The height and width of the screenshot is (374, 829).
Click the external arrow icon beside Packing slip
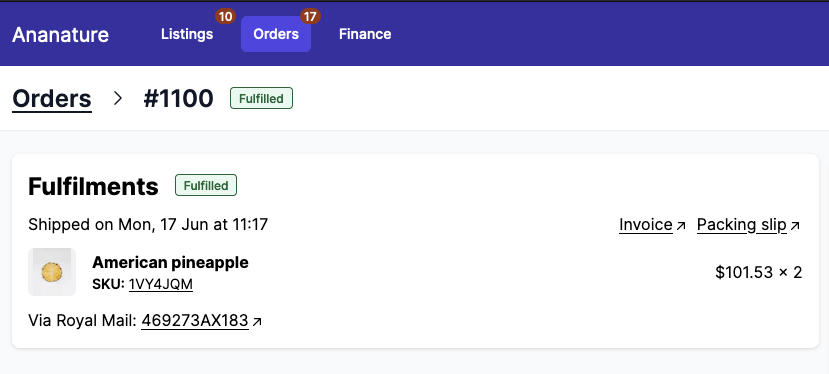(x=795, y=226)
